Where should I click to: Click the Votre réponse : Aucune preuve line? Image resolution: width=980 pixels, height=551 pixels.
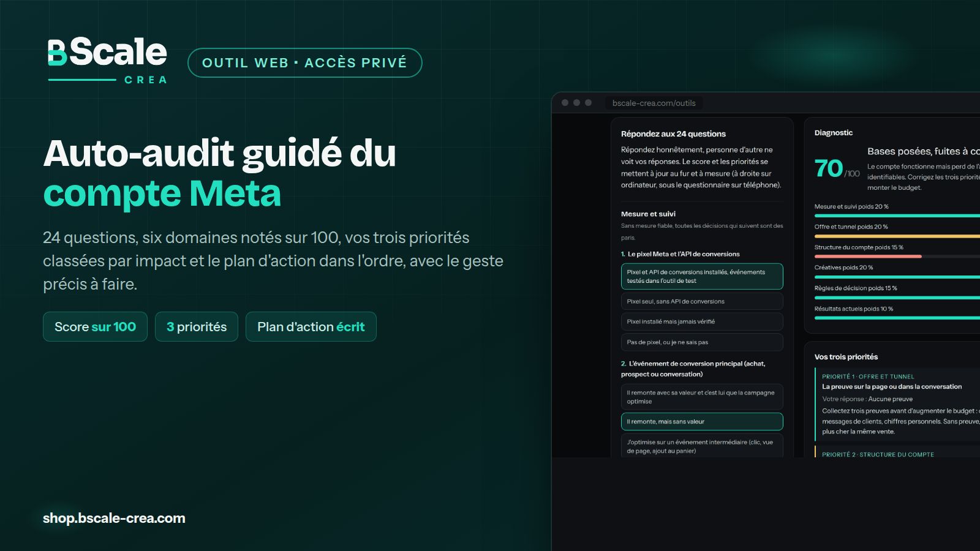click(x=867, y=399)
